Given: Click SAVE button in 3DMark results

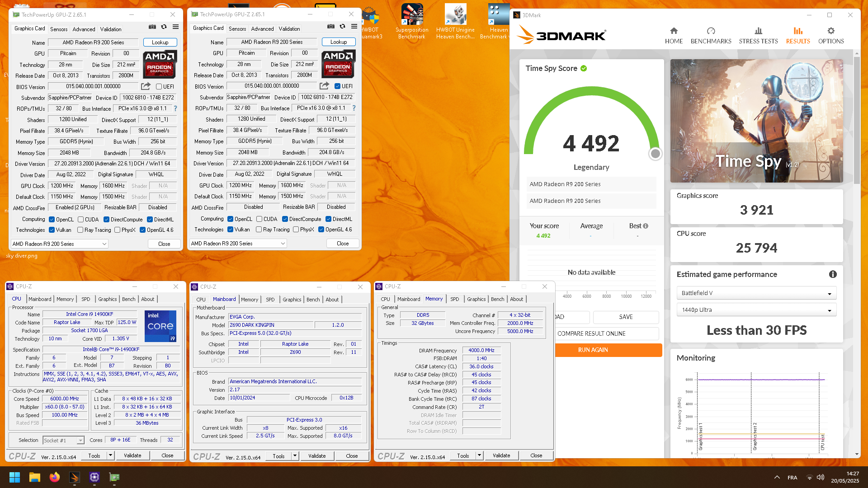Looking at the screenshot, I should (x=626, y=317).
